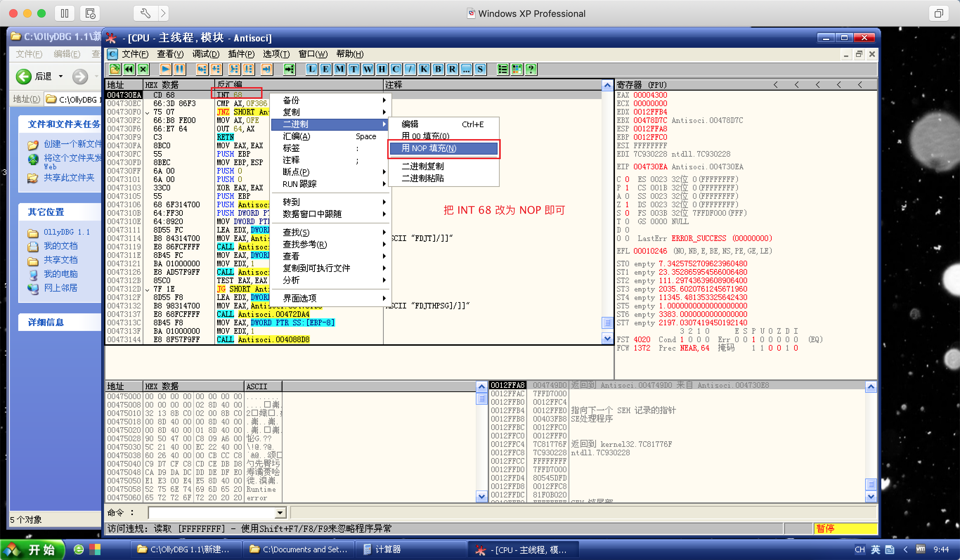Viewport: 960px width, 560px height.
Task: Open the Memory map M button
Action: (x=339, y=69)
